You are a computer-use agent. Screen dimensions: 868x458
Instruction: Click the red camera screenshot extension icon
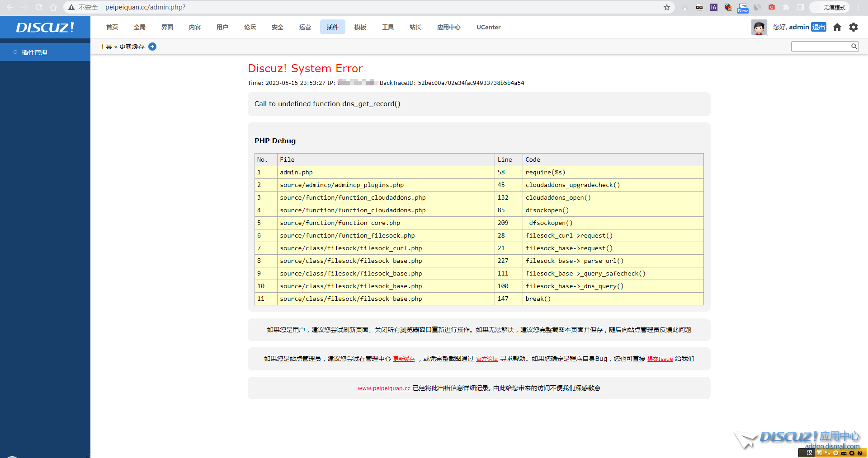point(772,7)
